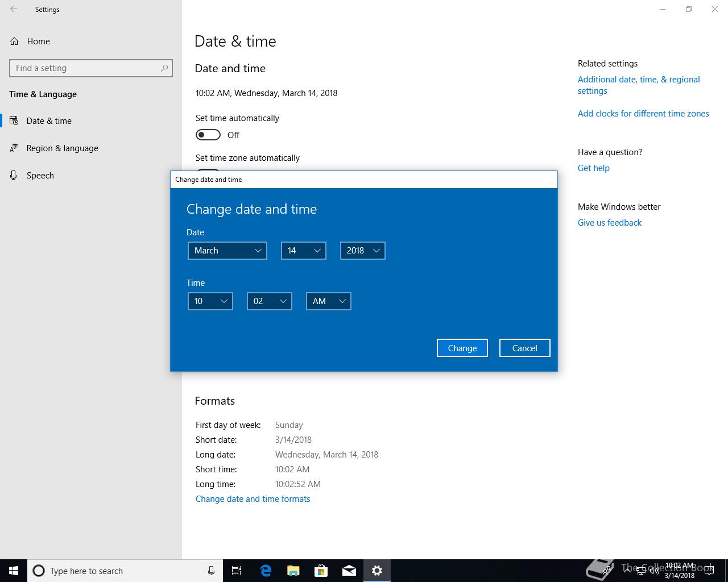Select Region & language in sidebar
This screenshot has height=582, width=728.
pyautogui.click(x=62, y=148)
